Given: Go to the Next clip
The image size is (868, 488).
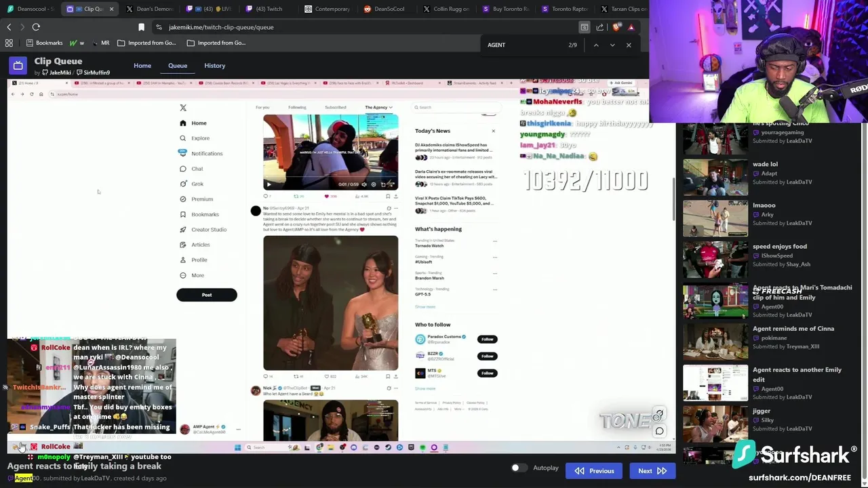Looking at the screenshot, I should [652, 471].
